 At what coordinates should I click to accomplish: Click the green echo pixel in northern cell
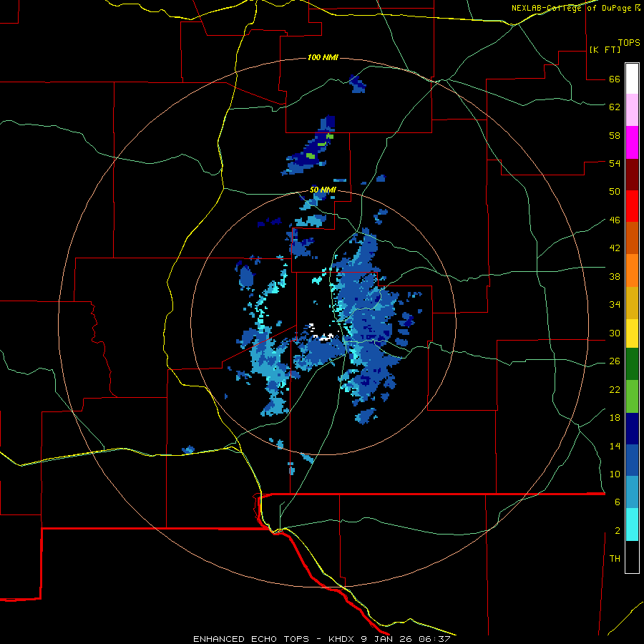311,156
